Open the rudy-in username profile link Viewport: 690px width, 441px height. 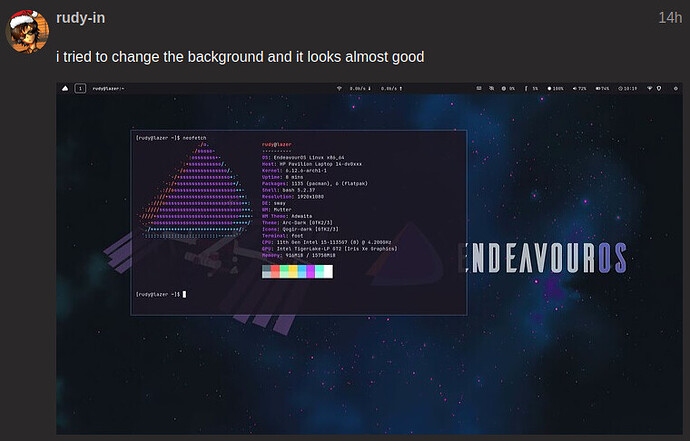click(81, 18)
